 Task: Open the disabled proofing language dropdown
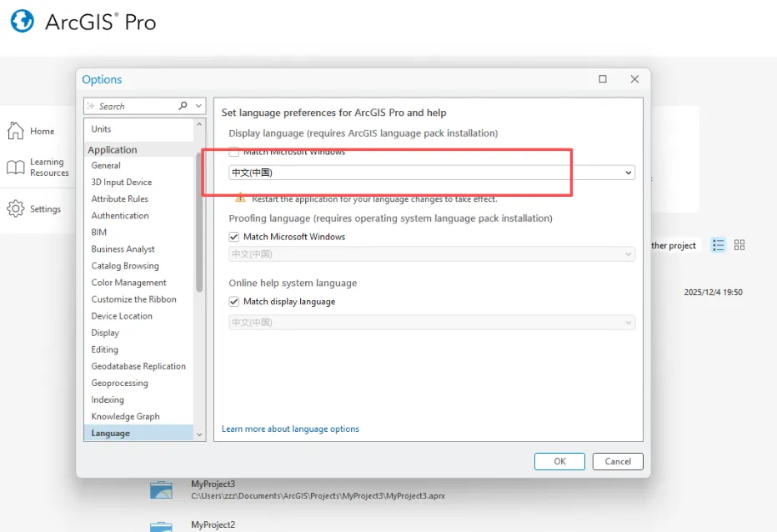pos(432,254)
